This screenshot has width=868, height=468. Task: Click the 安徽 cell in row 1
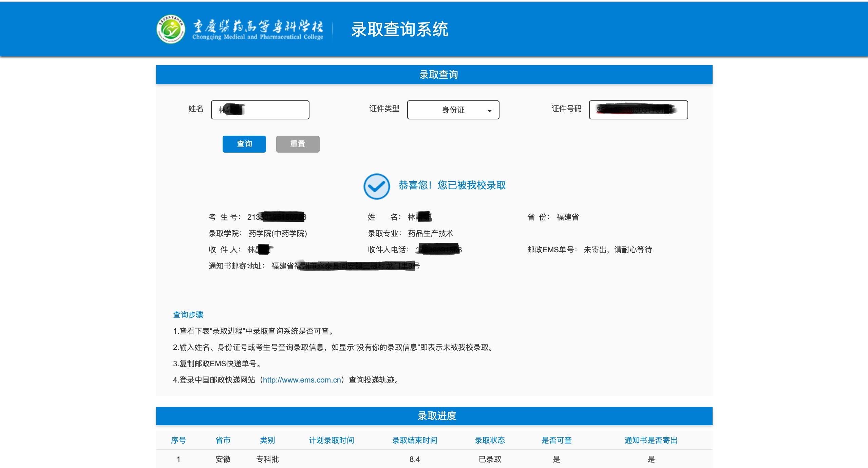coord(223,459)
